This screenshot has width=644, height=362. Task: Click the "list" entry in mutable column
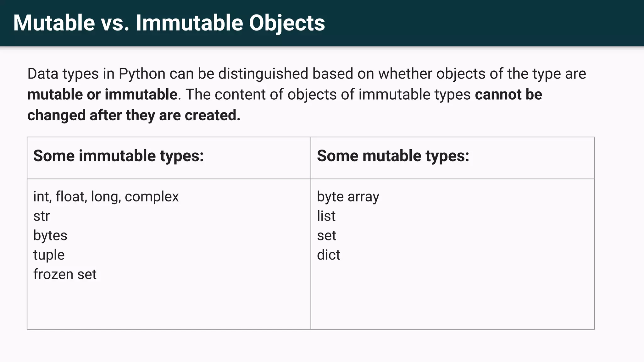click(x=326, y=216)
